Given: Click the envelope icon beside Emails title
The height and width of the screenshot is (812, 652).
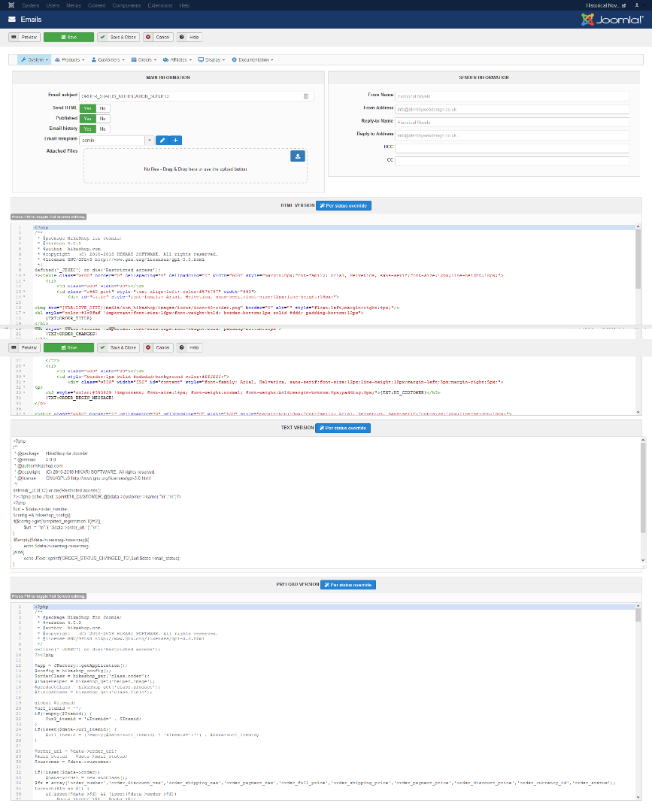Looking at the screenshot, I should (12, 20).
